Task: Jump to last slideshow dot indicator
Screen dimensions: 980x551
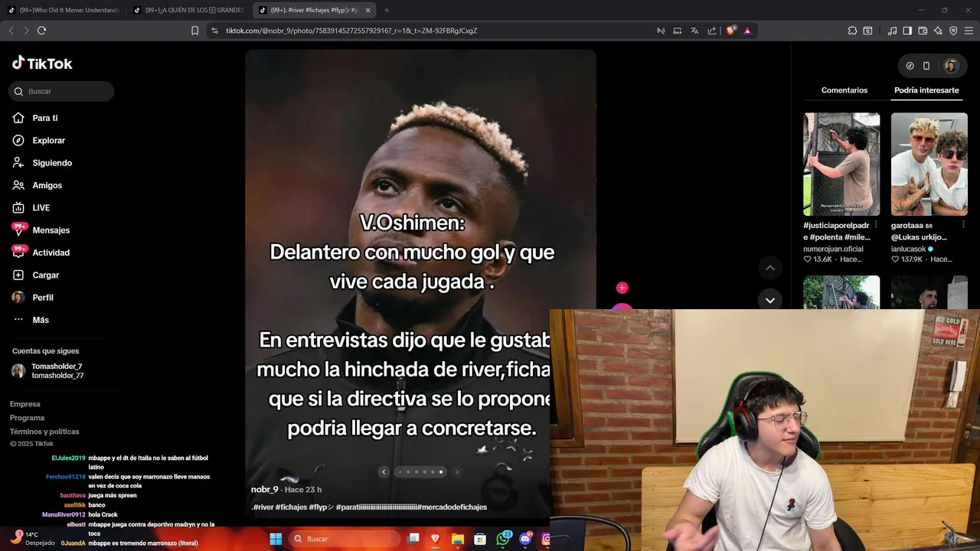Action: [x=441, y=471]
